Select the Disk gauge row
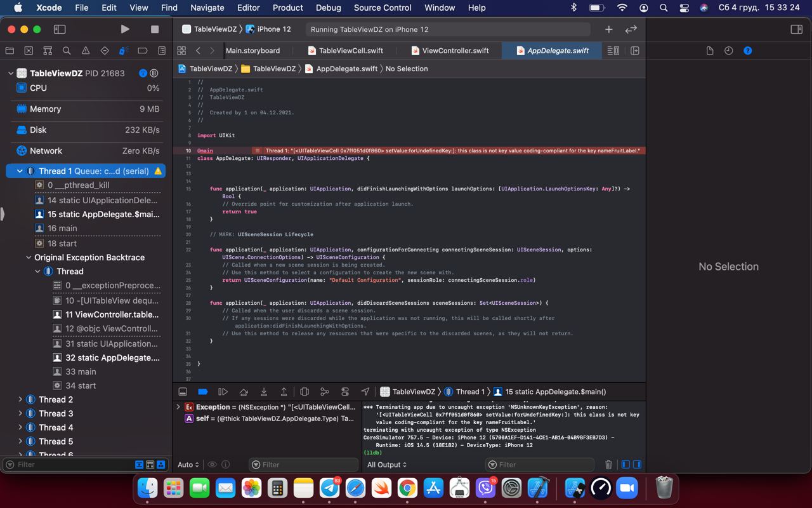 87,130
